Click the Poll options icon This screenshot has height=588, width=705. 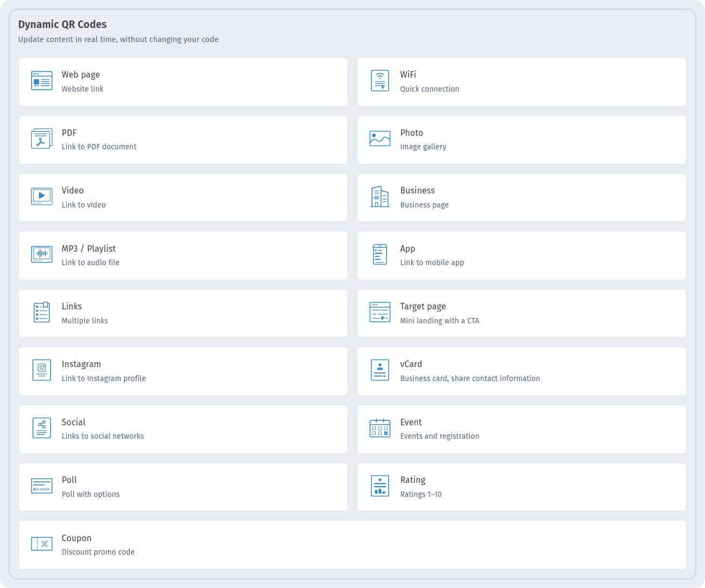click(42, 486)
